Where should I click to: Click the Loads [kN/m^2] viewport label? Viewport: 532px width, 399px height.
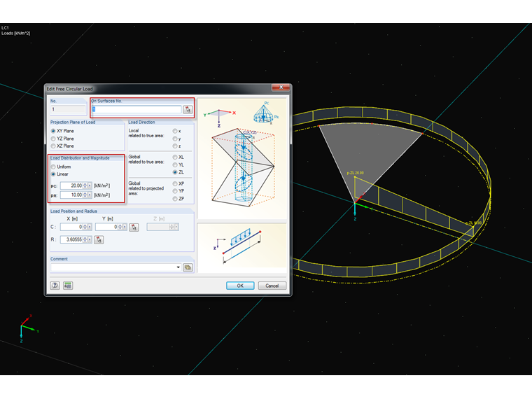[x=15, y=34]
